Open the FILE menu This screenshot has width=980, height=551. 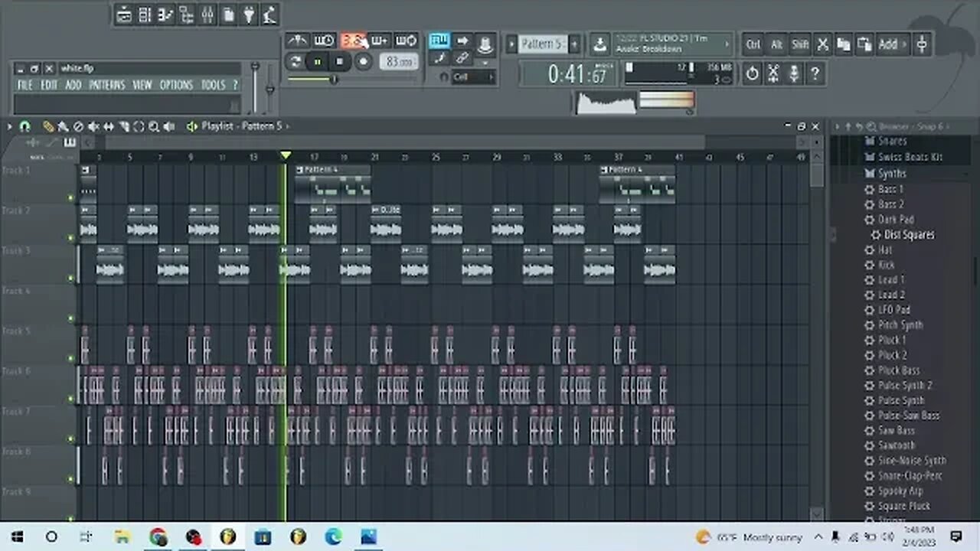tap(25, 85)
